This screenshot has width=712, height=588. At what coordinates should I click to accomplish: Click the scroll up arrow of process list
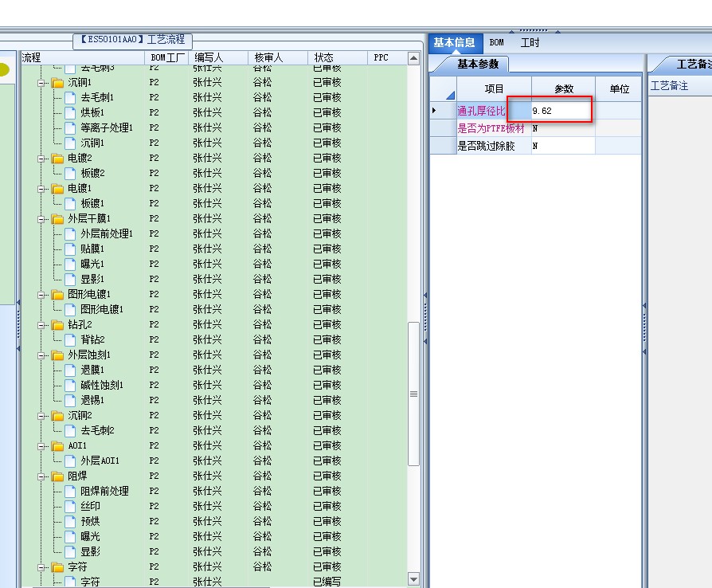[413, 58]
